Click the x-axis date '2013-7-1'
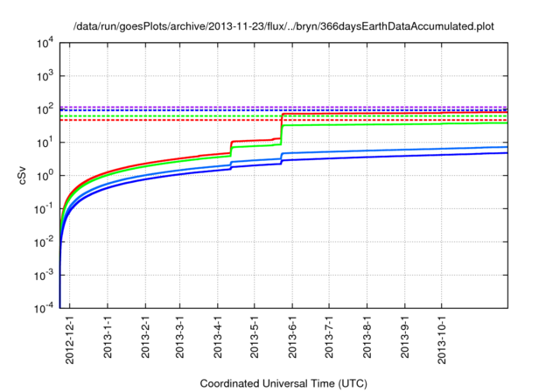 pos(329,337)
